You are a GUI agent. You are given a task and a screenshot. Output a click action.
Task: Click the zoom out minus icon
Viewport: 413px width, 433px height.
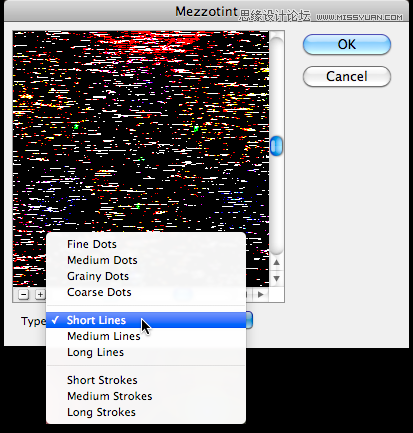click(23, 294)
